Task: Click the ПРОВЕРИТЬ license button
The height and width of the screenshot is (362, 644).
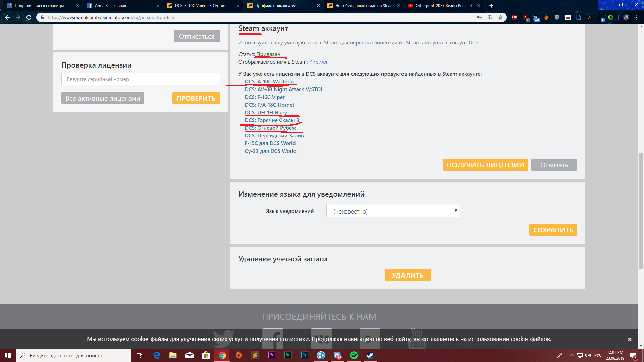Action: click(196, 98)
